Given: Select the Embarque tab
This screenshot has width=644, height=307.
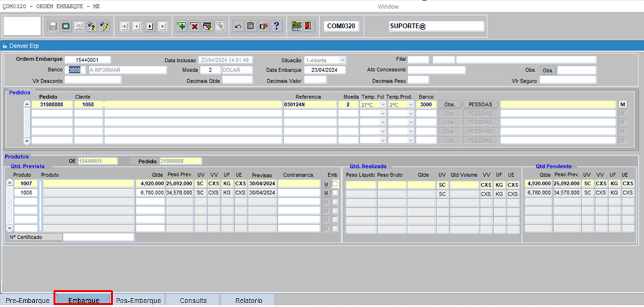Looking at the screenshot, I should click(83, 301).
